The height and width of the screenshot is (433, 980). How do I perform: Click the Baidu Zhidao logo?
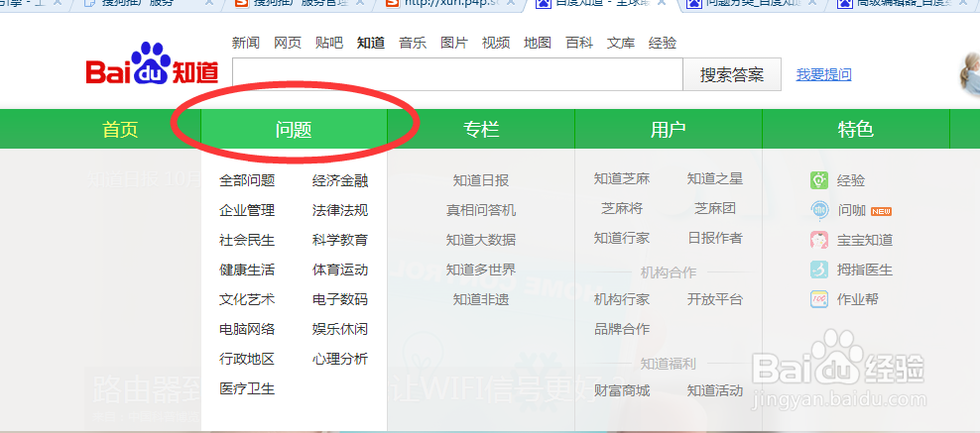(152, 64)
